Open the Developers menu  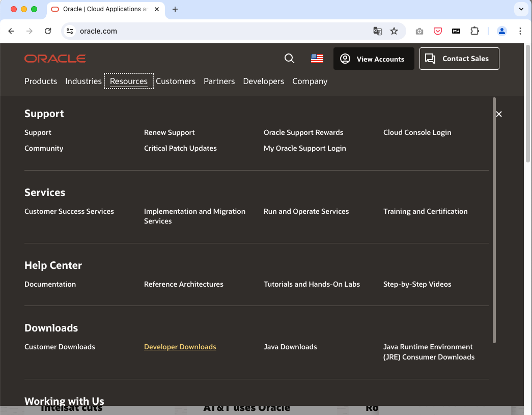(x=264, y=81)
